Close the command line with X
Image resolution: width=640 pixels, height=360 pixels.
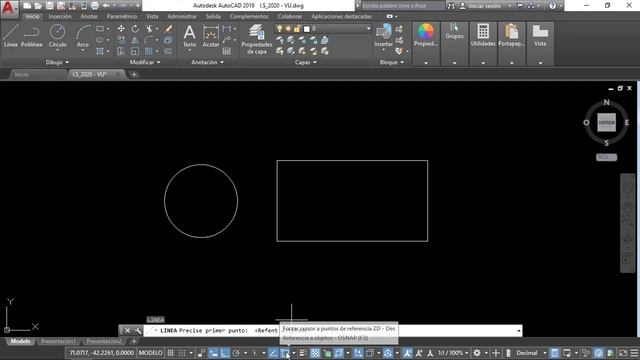(127, 331)
